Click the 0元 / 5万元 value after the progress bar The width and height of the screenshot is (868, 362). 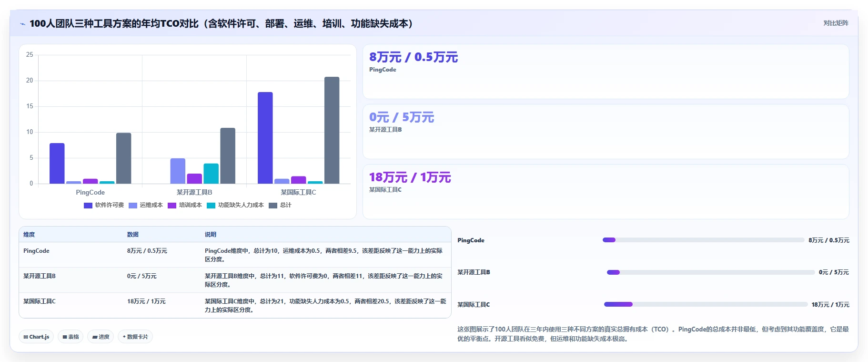tap(834, 272)
